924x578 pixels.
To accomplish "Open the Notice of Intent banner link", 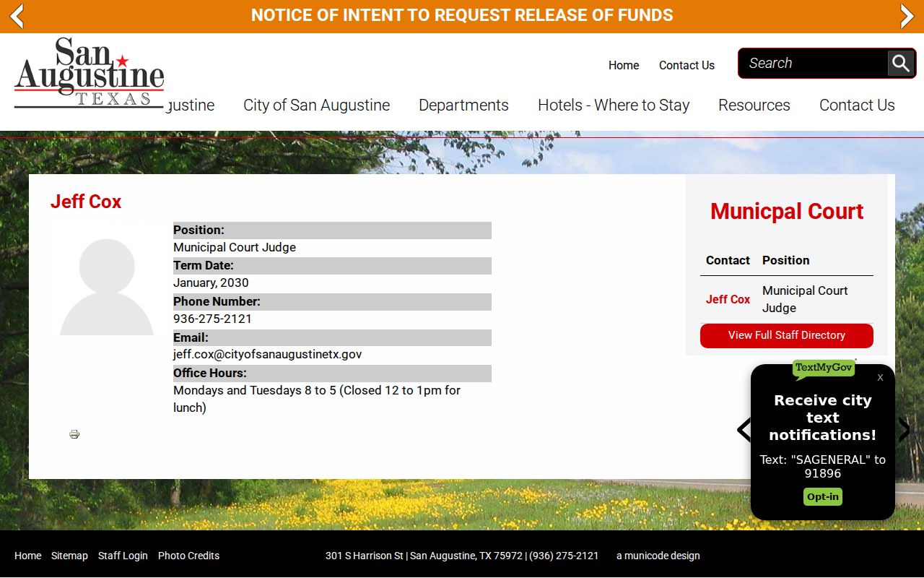I will (462, 15).
